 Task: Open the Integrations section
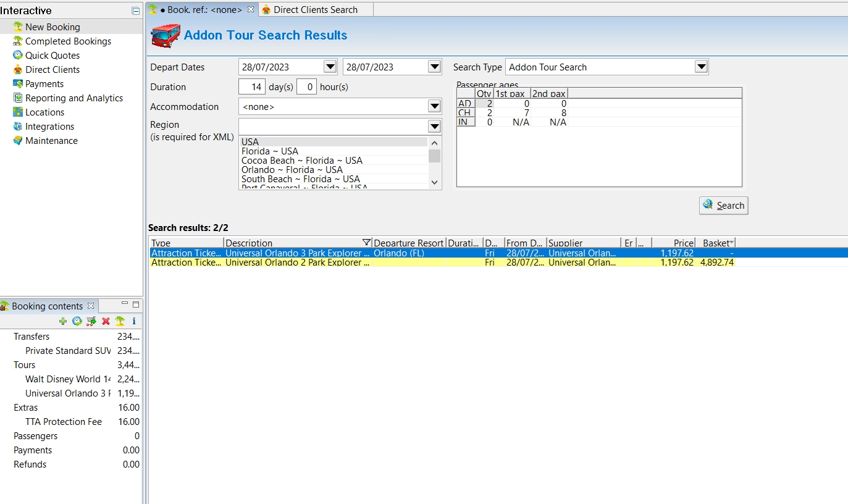click(49, 126)
